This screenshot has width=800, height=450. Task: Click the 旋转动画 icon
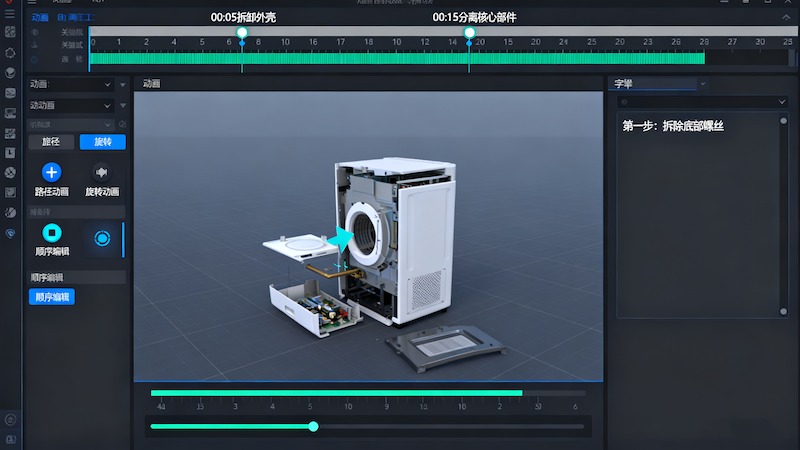click(x=101, y=172)
